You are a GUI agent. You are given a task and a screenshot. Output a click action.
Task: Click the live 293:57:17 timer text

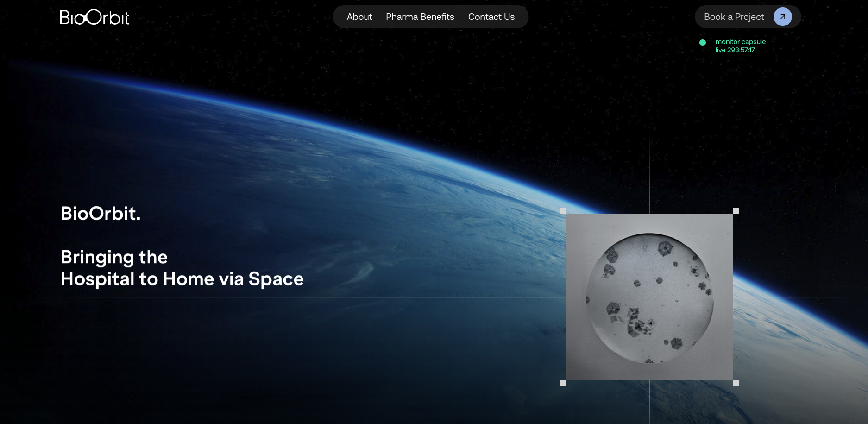pyautogui.click(x=735, y=50)
